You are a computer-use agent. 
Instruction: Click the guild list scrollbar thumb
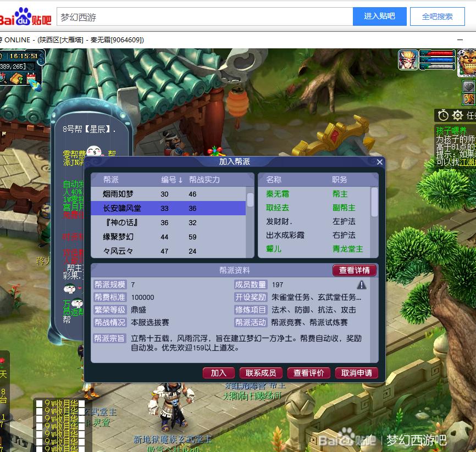click(250, 199)
